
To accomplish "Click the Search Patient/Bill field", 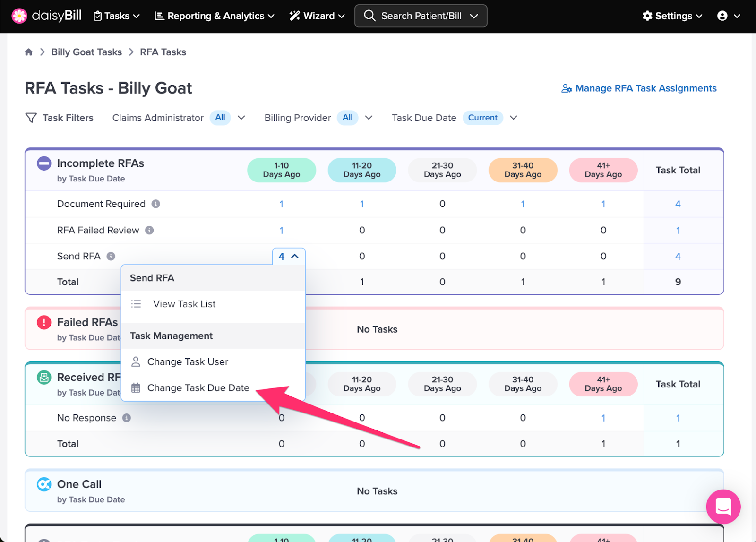I will [x=421, y=16].
